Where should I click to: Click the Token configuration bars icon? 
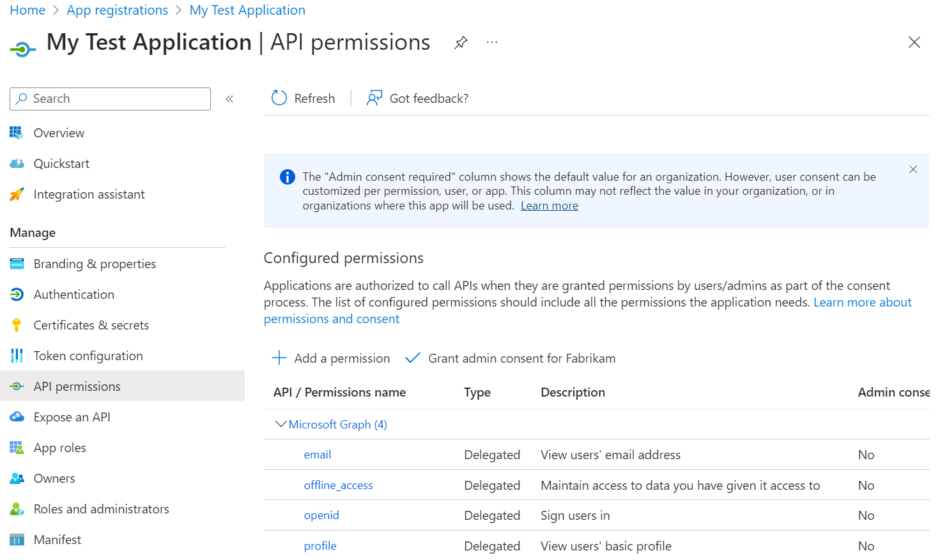tap(17, 356)
